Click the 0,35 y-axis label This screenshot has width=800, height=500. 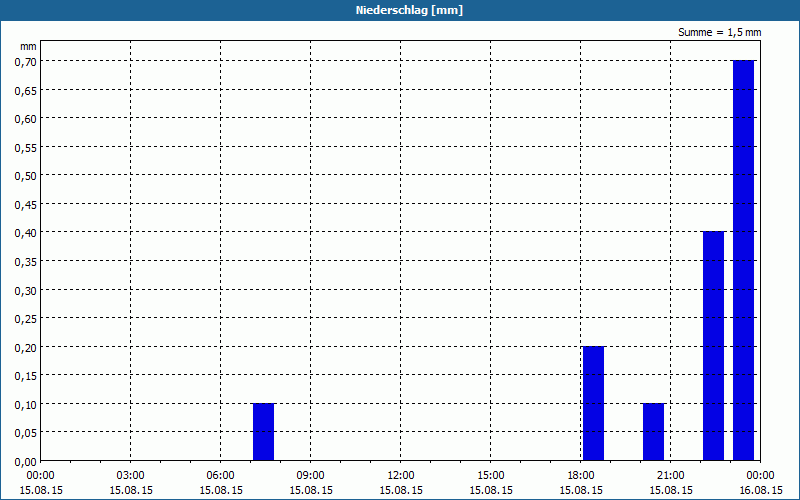coord(26,262)
